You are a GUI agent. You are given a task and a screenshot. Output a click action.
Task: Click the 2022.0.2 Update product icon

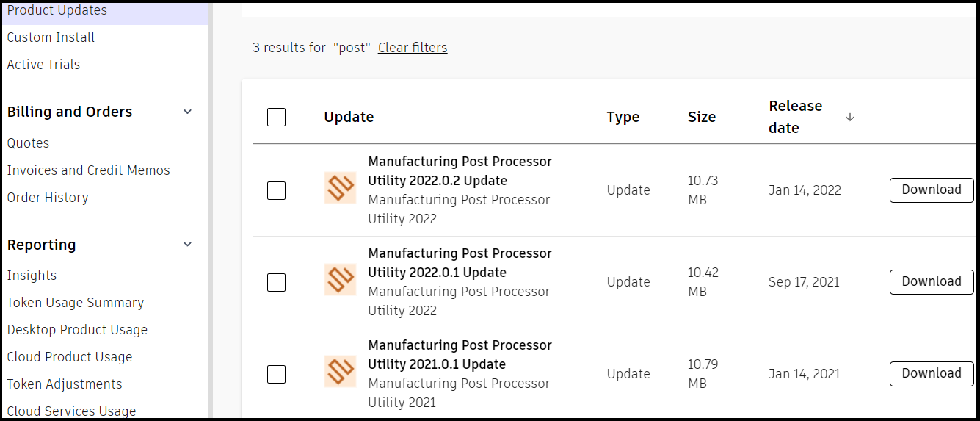click(340, 188)
